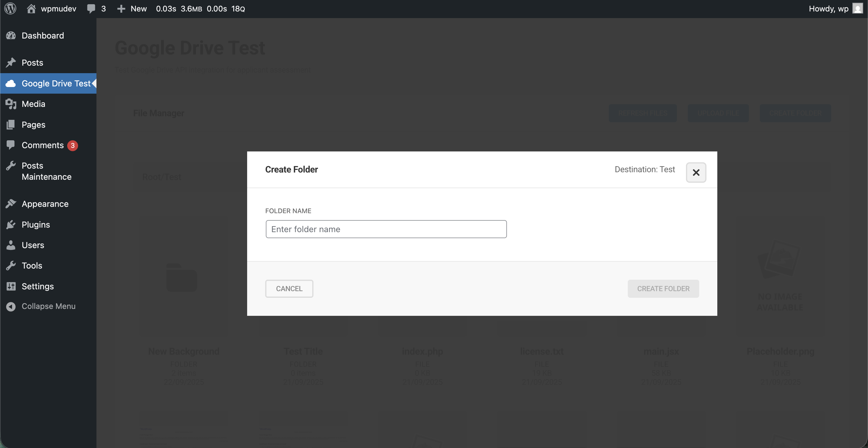Click the Users person icon
Screen dimensions: 868x448
point(11,245)
